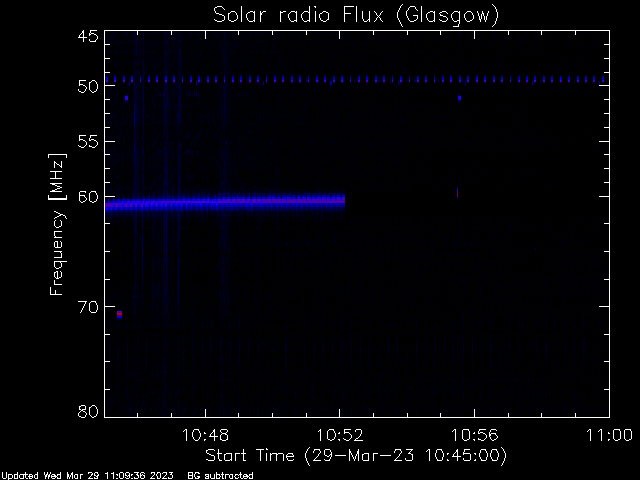Select the 70 frequency axis label
Viewport: 640px width, 480px height.
point(88,307)
